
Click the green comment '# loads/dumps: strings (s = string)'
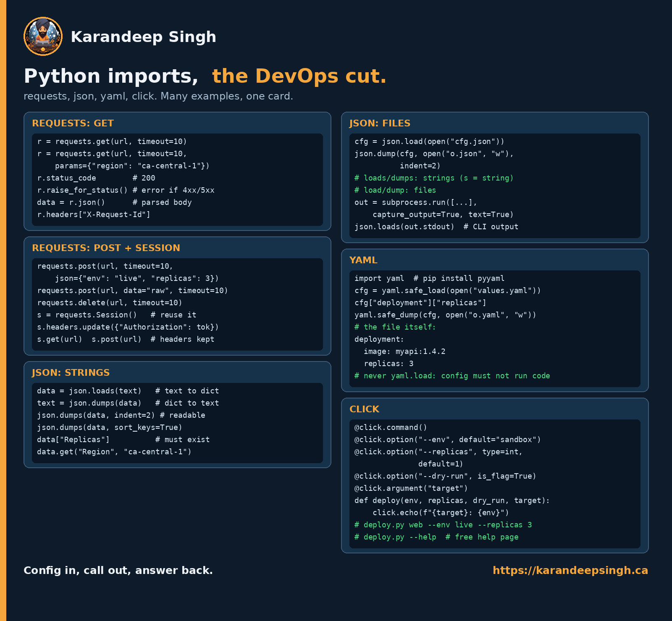[x=434, y=178]
